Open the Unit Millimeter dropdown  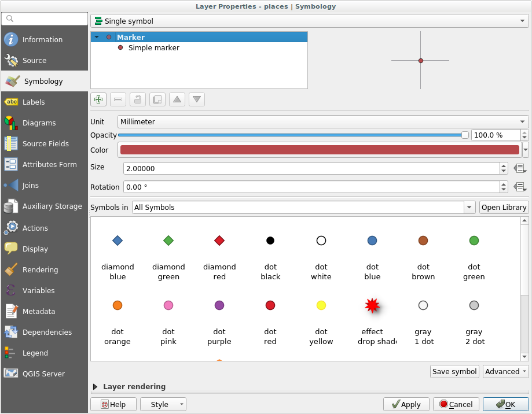(323, 122)
